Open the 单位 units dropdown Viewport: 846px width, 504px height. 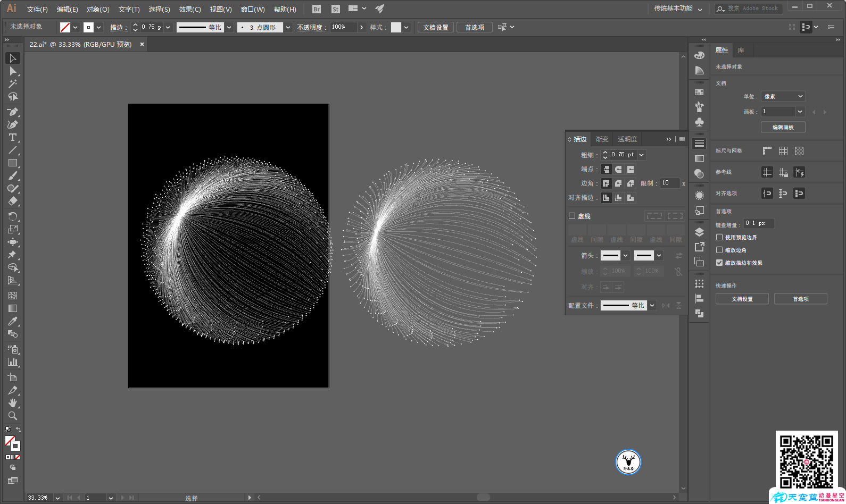[783, 96]
